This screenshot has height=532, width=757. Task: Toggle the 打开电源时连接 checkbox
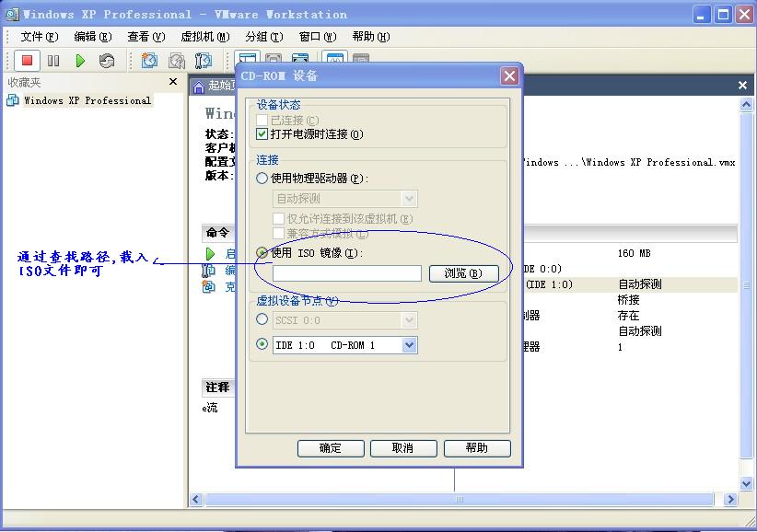coord(262,134)
